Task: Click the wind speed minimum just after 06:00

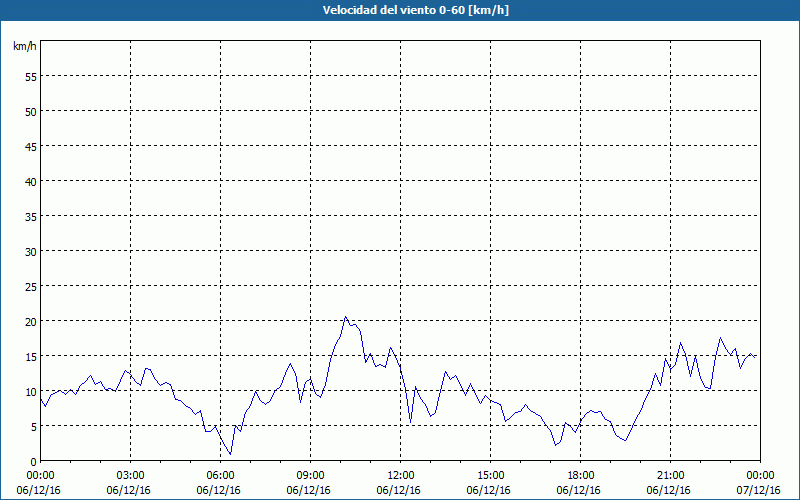Action: pyautogui.click(x=231, y=454)
